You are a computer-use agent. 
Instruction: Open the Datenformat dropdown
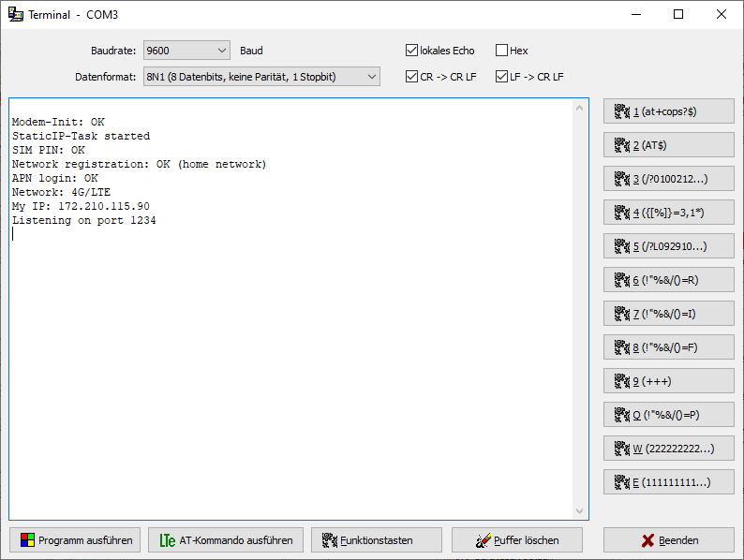click(x=261, y=77)
